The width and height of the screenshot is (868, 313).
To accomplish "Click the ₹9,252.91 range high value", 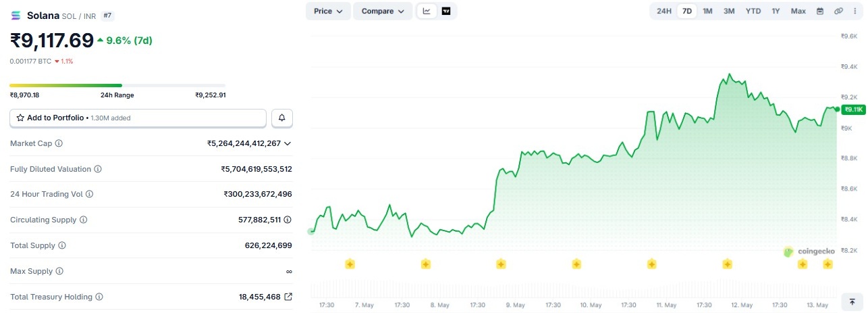I will 211,95.
